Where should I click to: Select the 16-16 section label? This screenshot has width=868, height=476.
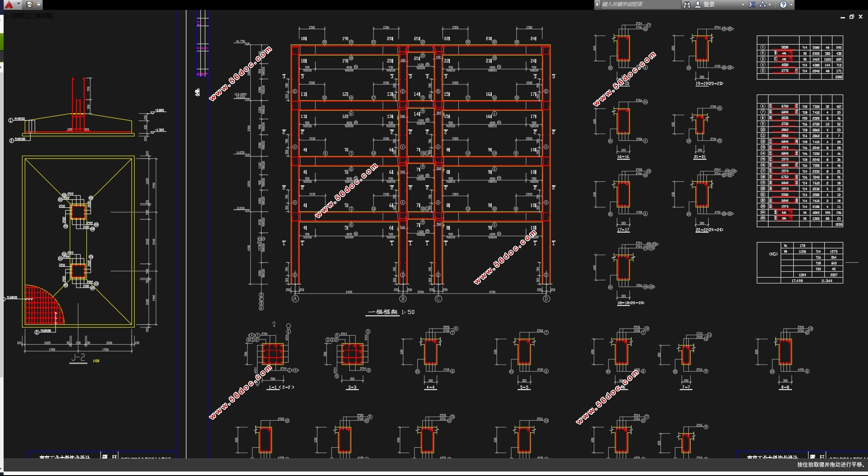click(623, 157)
